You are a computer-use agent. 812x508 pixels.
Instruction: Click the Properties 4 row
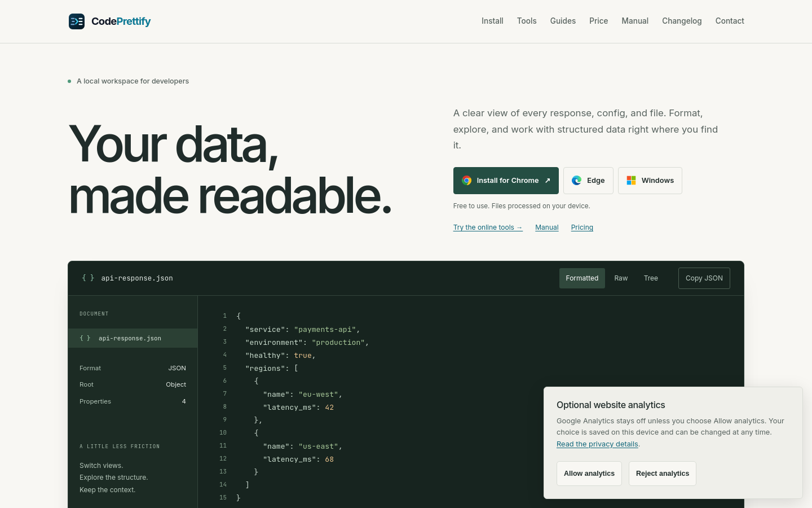click(x=133, y=401)
